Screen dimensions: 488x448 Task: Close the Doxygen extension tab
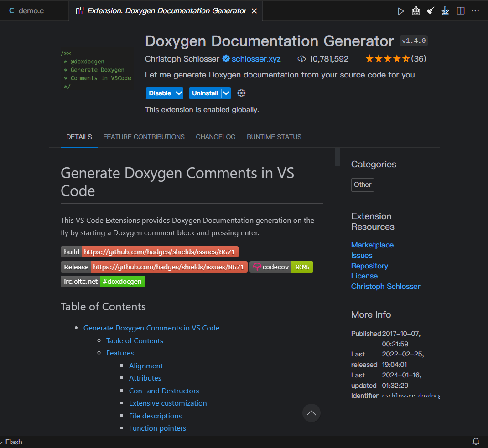point(254,11)
